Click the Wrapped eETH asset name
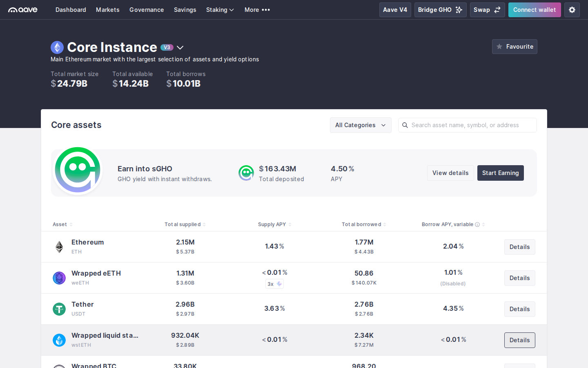 click(x=96, y=273)
